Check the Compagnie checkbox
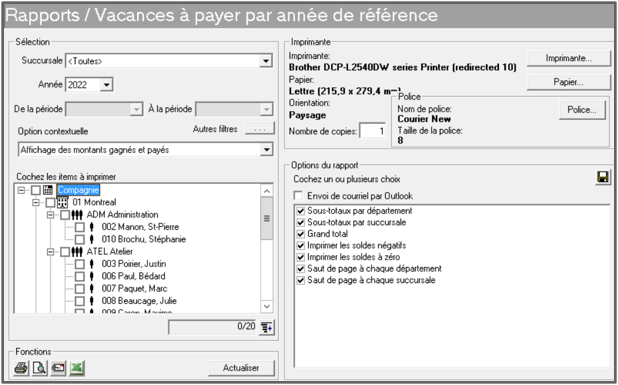Screen dimensions: 618x385 tap(36, 190)
